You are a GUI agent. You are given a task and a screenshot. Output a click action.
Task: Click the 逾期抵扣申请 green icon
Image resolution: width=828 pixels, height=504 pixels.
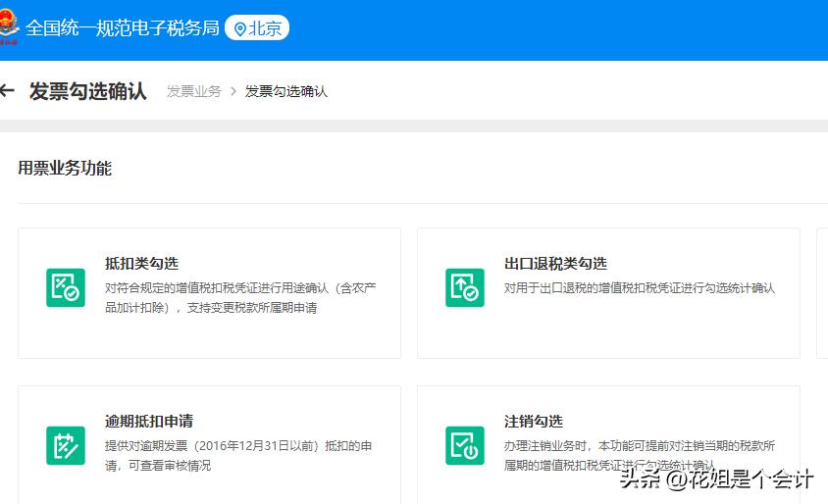[x=66, y=445]
